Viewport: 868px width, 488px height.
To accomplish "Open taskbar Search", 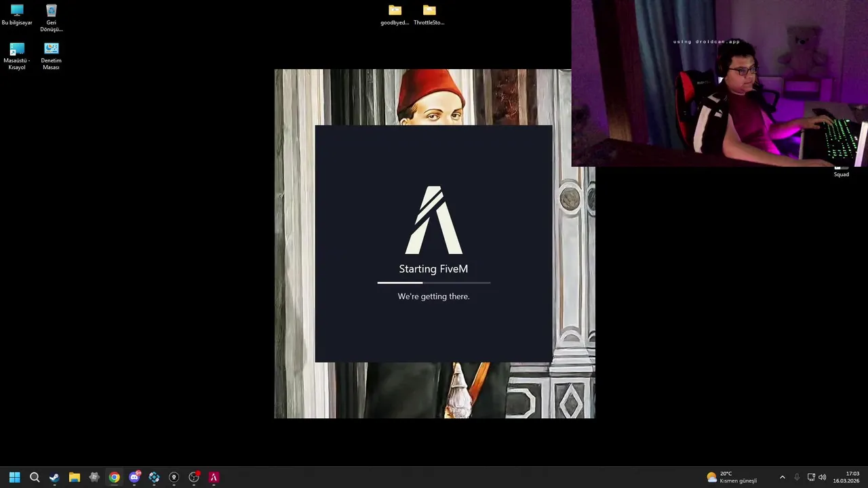I will click(x=35, y=477).
